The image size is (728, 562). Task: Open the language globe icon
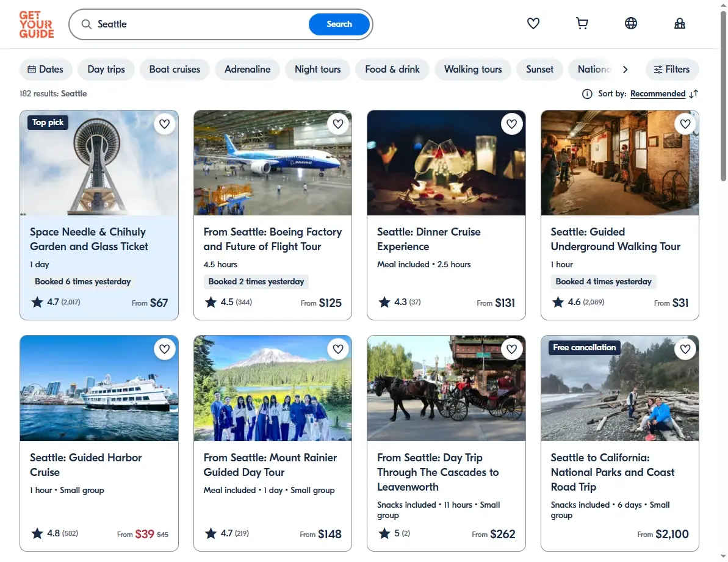pos(630,23)
